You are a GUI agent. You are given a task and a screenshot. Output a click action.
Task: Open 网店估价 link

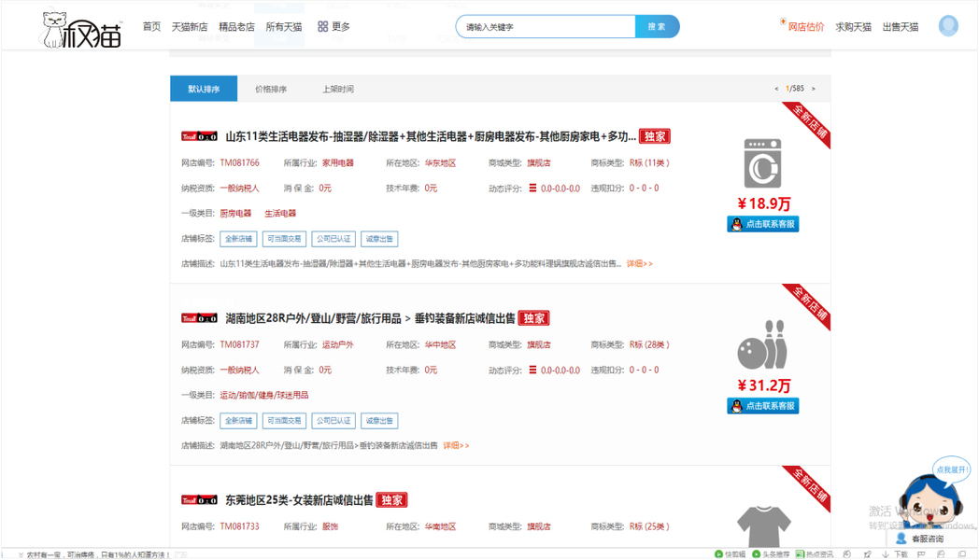click(805, 27)
